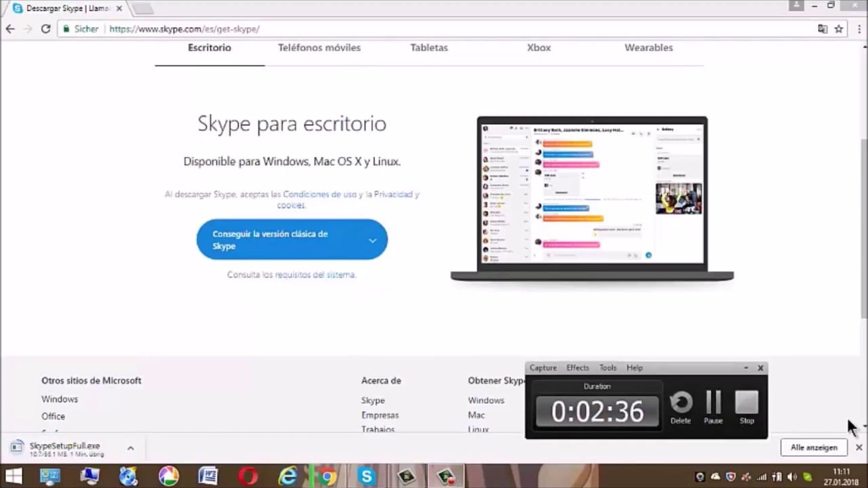Open the Camtasia Recorder icon with red dot
The width and height of the screenshot is (868, 488).
click(447, 476)
